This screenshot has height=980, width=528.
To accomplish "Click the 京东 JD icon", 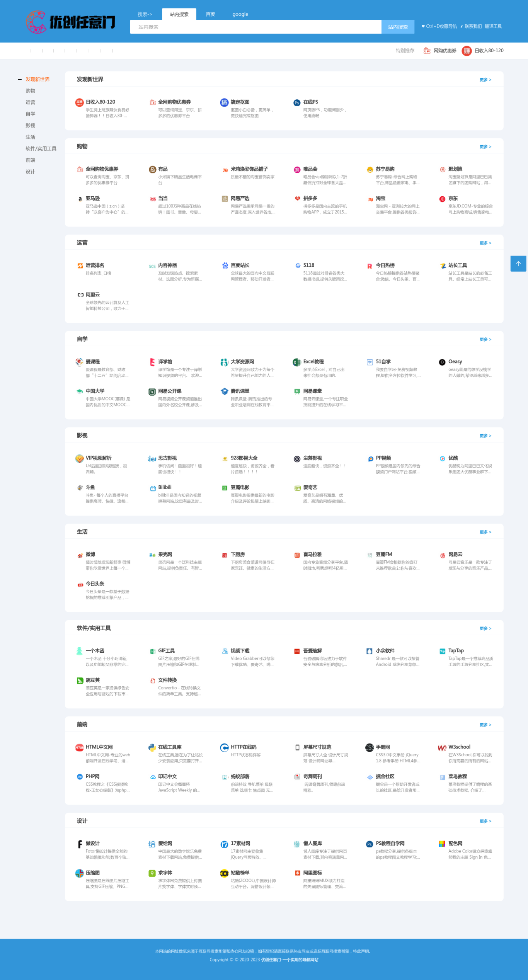I will point(442,199).
